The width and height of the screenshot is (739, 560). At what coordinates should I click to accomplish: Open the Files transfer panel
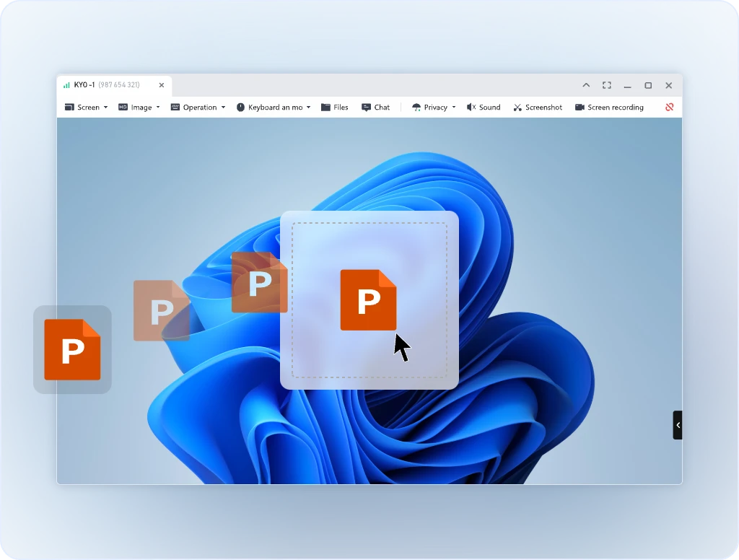point(335,108)
